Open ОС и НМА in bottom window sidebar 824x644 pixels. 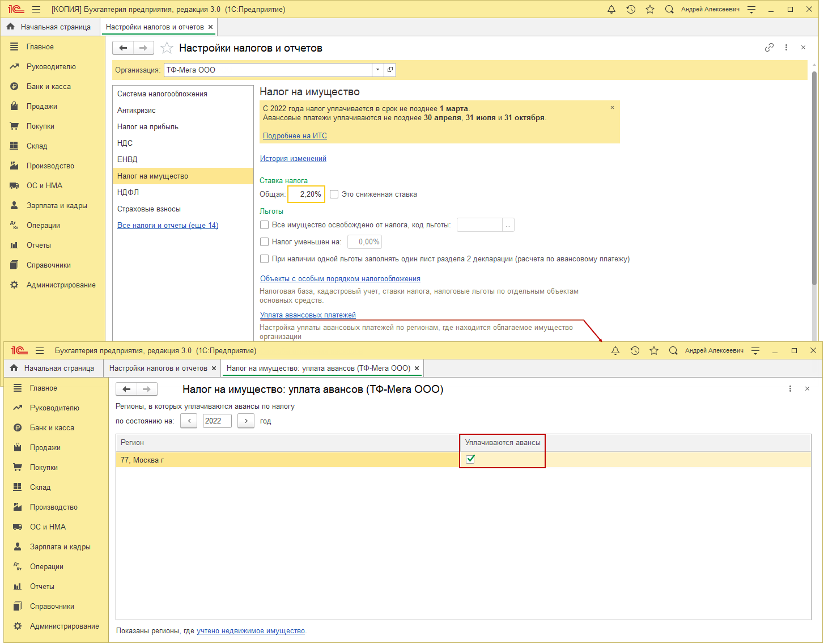(48, 527)
